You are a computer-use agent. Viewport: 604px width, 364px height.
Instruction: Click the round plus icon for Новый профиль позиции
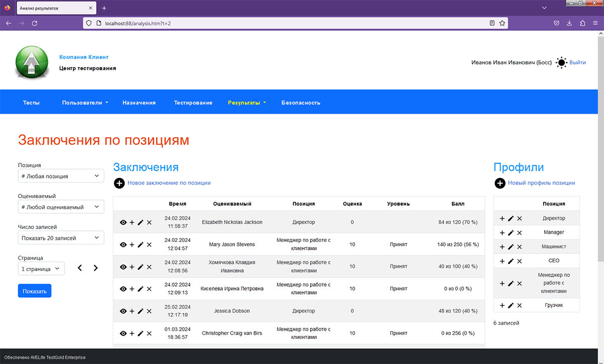[500, 184]
